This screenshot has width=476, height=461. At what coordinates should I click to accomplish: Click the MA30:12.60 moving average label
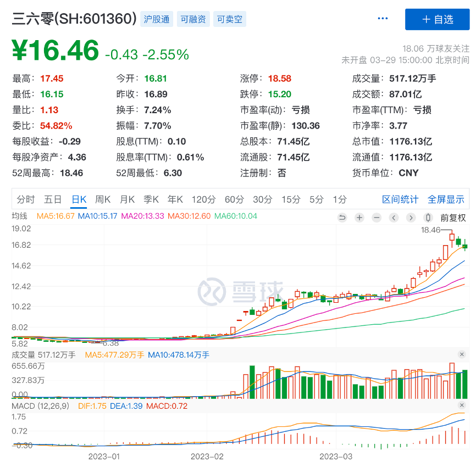pyautogui.click(x=189, y=216)
